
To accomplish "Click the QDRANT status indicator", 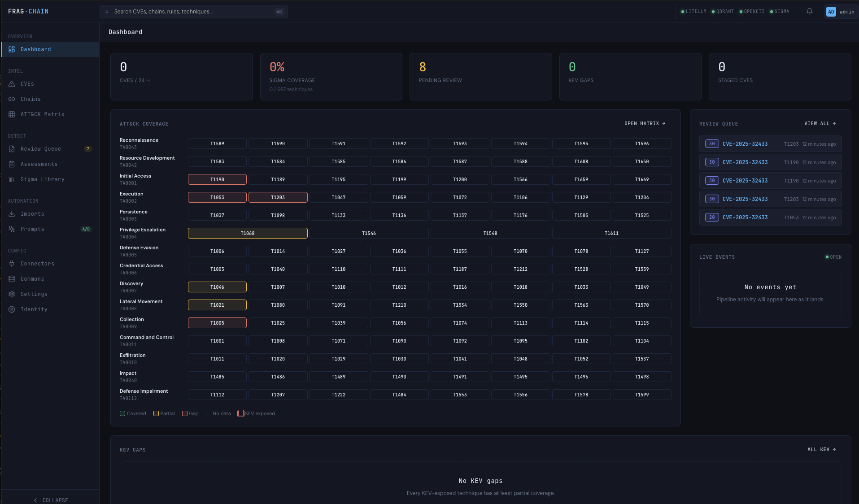I will pos(723,12).
